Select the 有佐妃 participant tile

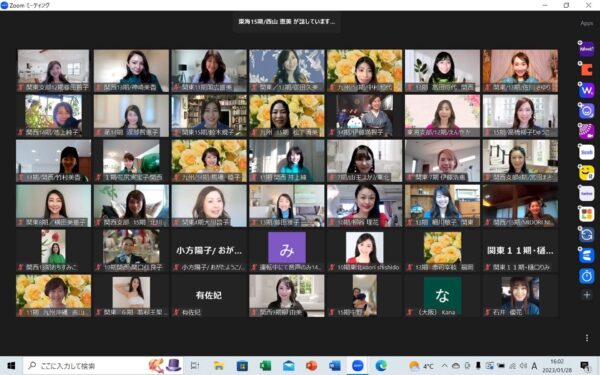(x=209, y=295)
